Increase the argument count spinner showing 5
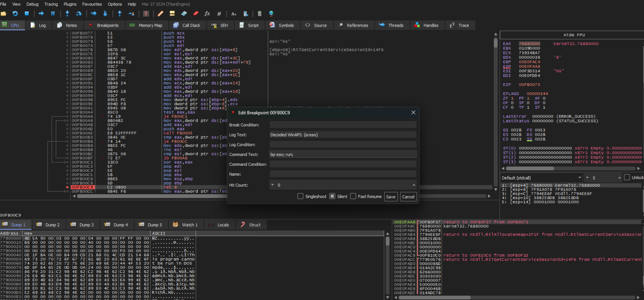 tap(619, 178)
